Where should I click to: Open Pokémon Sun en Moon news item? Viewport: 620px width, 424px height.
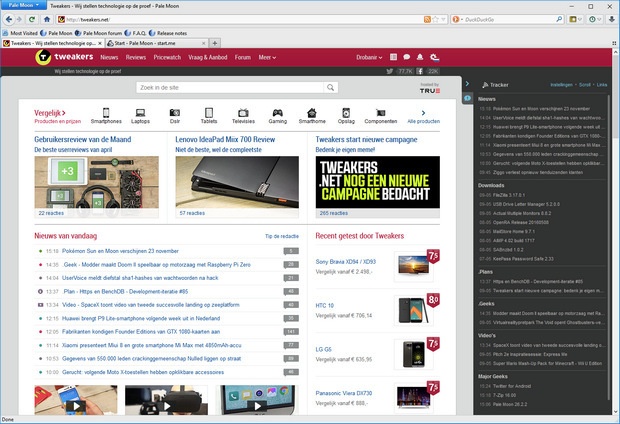(x=120, y=251)
